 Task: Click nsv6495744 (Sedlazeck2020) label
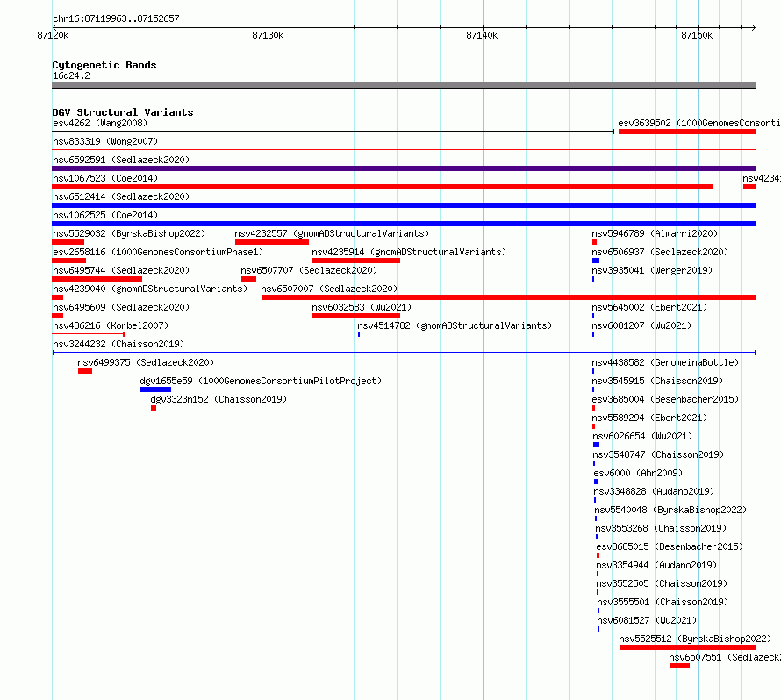[x=121, y=270]
